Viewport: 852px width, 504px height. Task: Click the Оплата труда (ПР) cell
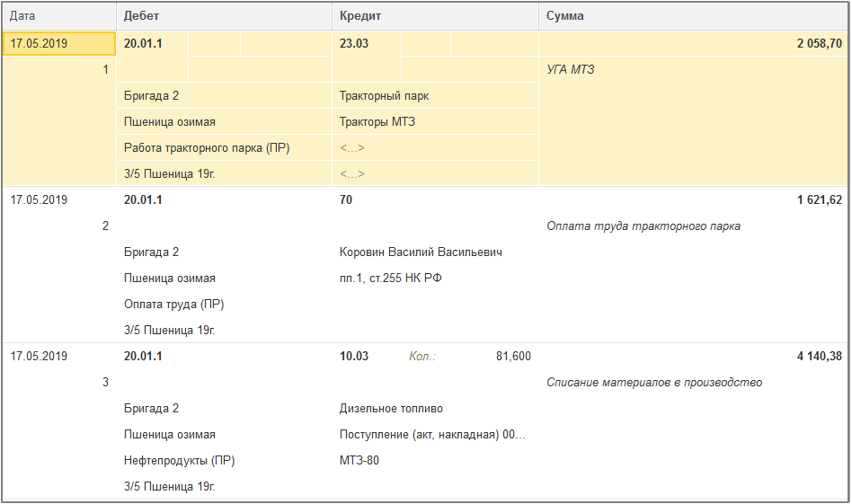click(173, 305)
